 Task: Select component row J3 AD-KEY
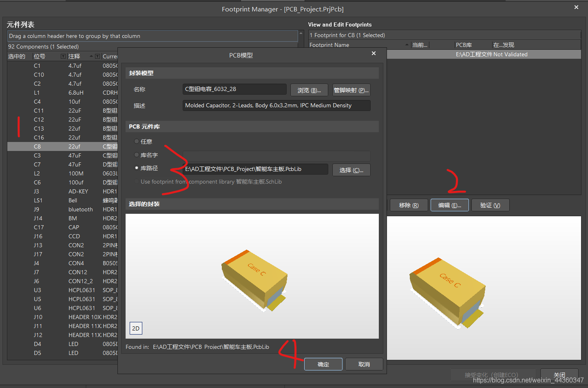point(62,191)
